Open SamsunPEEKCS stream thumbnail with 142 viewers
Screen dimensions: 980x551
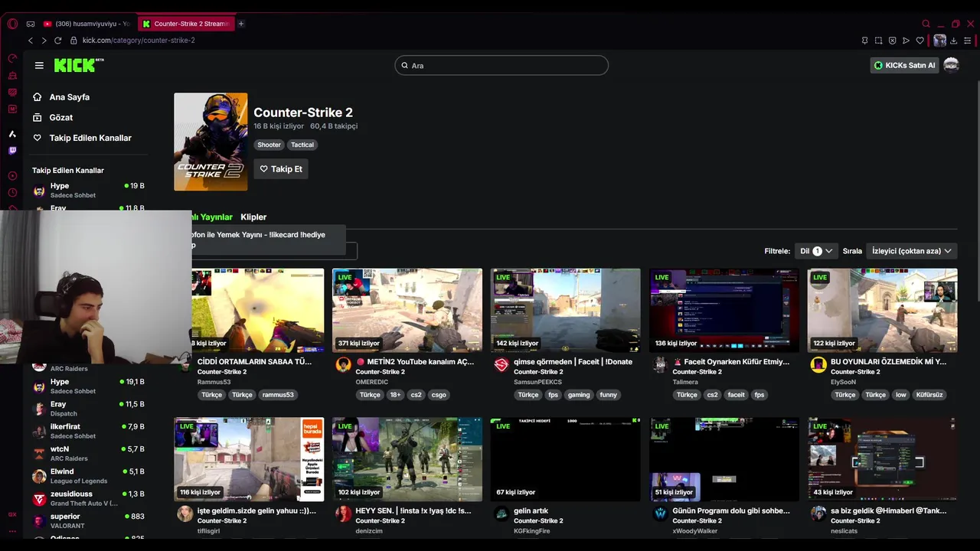point(566,310)
